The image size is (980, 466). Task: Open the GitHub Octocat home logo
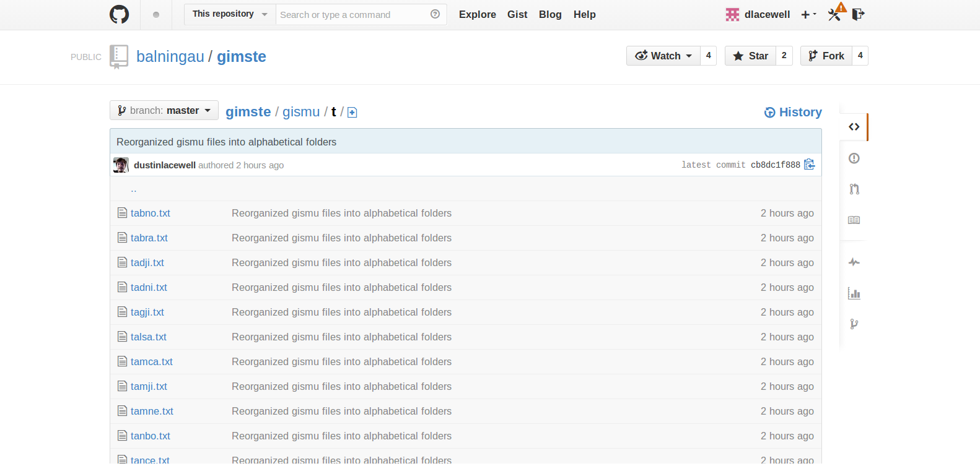(x=119, y=14)
